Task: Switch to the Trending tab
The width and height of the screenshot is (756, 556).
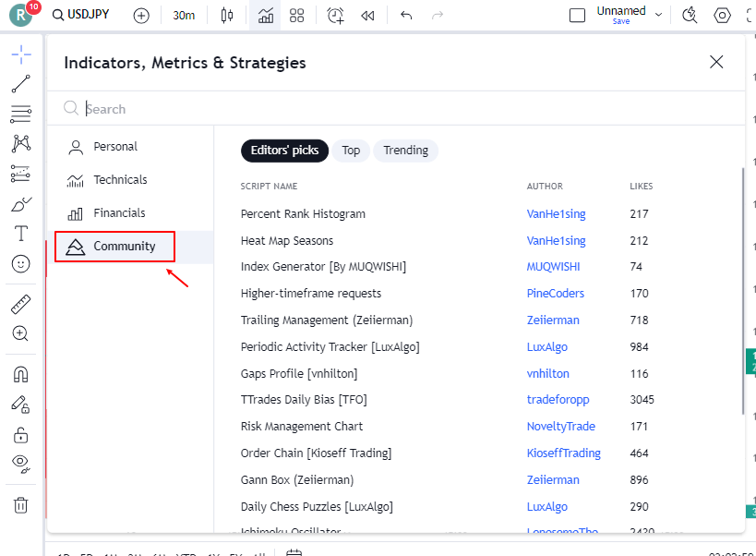Action: point(405,151)
